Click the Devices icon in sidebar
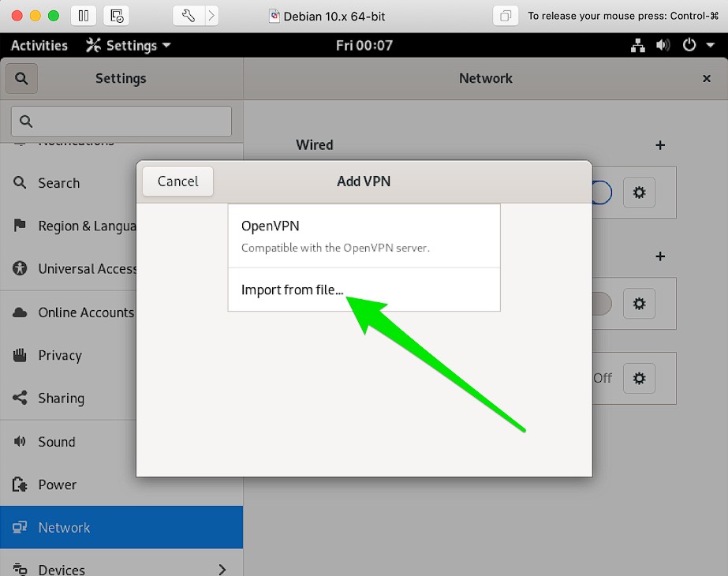 pos(20,569)
